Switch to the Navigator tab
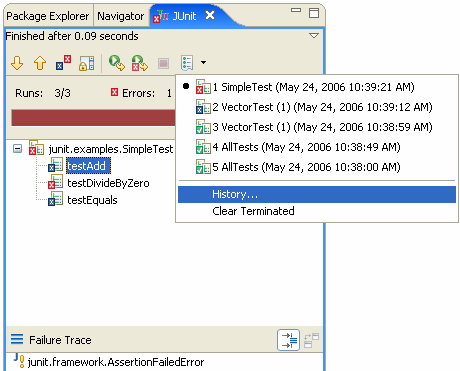This screenshot has height=371, width=460. tap(121, 16)
